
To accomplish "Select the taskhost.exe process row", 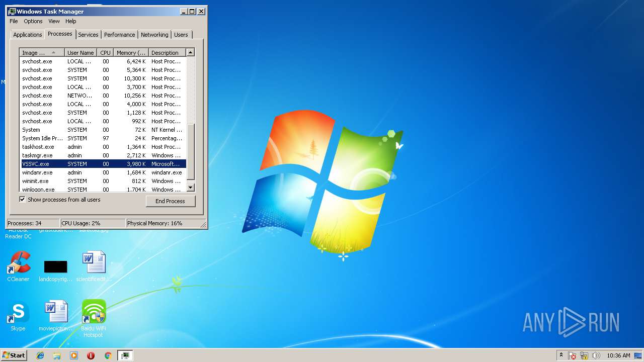I will pos(103,147).
